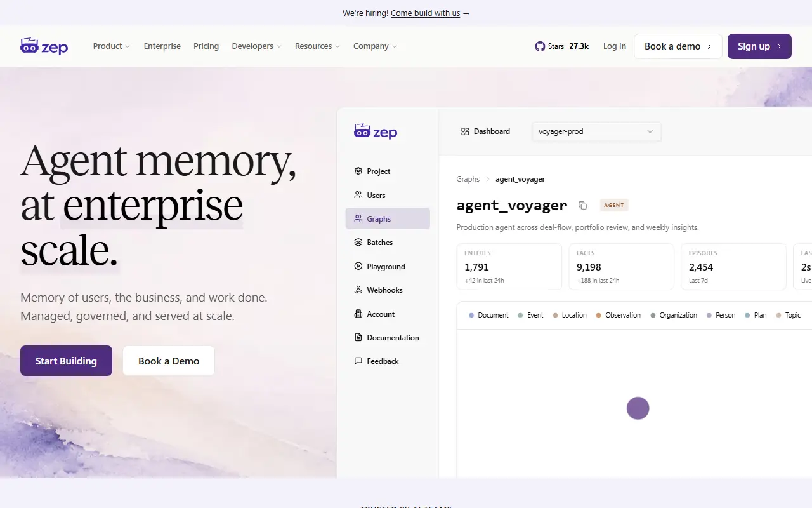The width and height of the screenshot is (812, 508).
Task: Click the GitHub Stars 27.3k link
Action: click(x=562, y=46)
